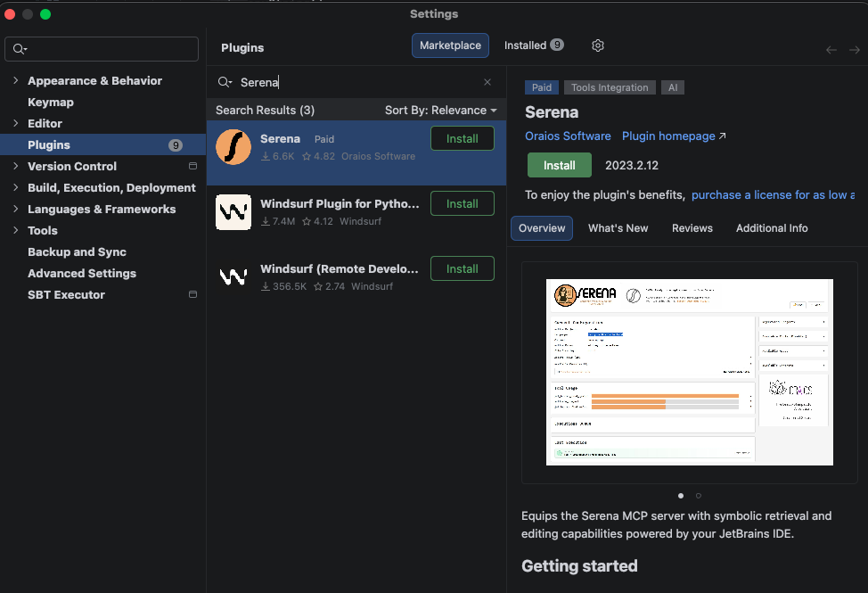The image size is (868, 593).
Task: Expand the Tools settings section
Action: click(15, 230)
